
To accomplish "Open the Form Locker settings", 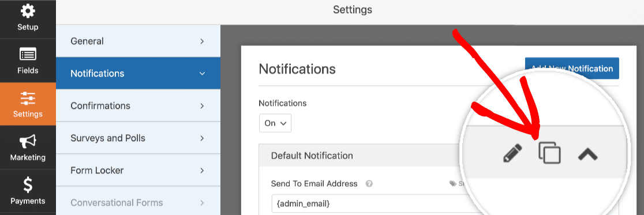I will point(138,170).
